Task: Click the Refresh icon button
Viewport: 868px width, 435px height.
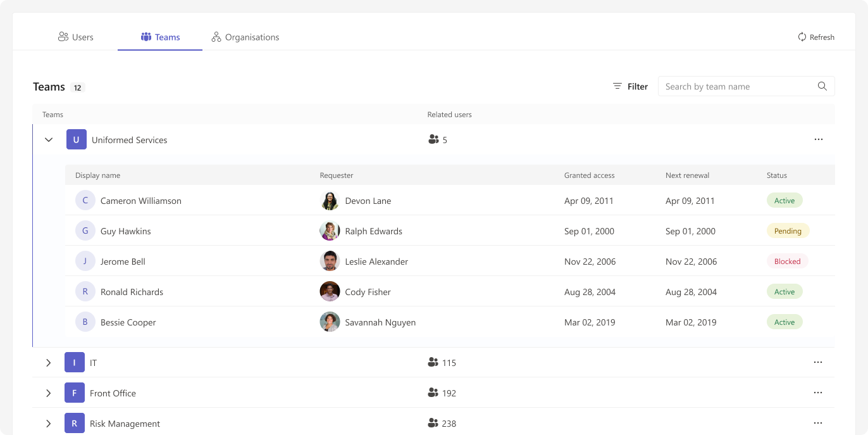Action: pyautogui.click(x=802, y=37)
